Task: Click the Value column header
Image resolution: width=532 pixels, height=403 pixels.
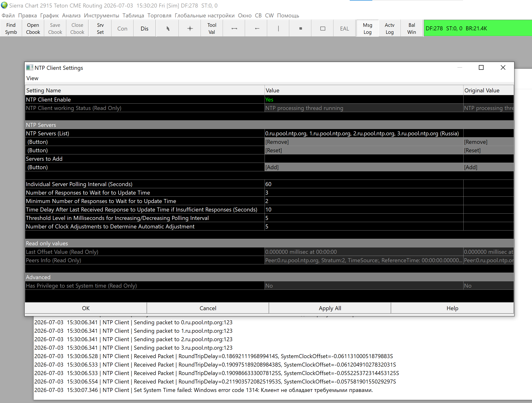Action: [x=364, y=90]
